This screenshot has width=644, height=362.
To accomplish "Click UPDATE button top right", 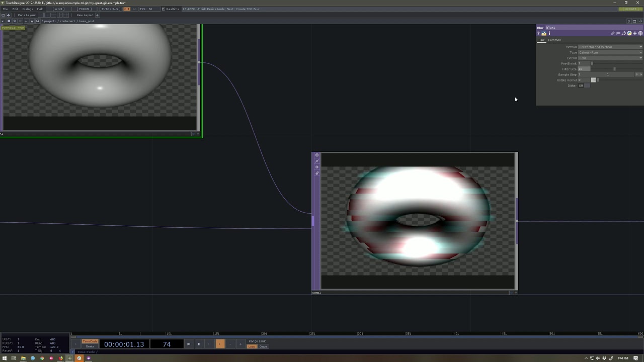I will (631, 9).
